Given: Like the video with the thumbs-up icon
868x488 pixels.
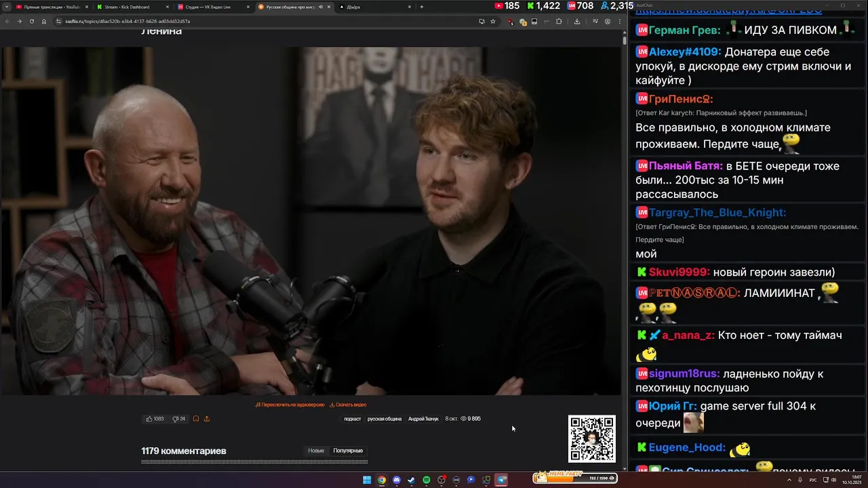Looking at the screenshot, I should [x=155, y=419].
